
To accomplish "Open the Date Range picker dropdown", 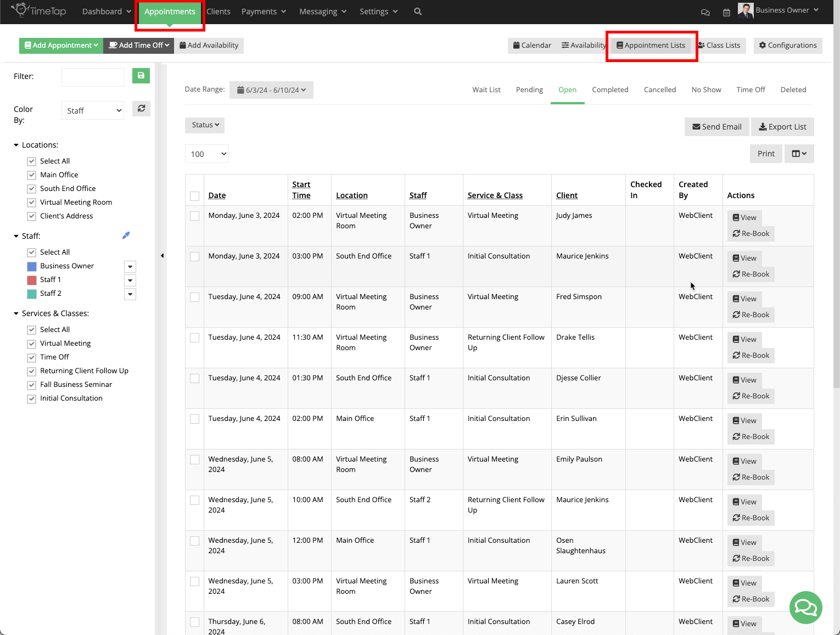I will click(271, 89).
